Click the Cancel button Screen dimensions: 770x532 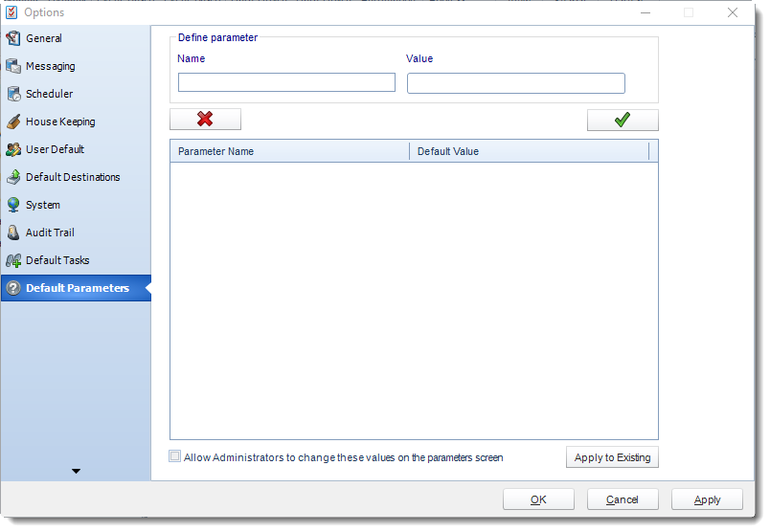[x=623, y=499]
